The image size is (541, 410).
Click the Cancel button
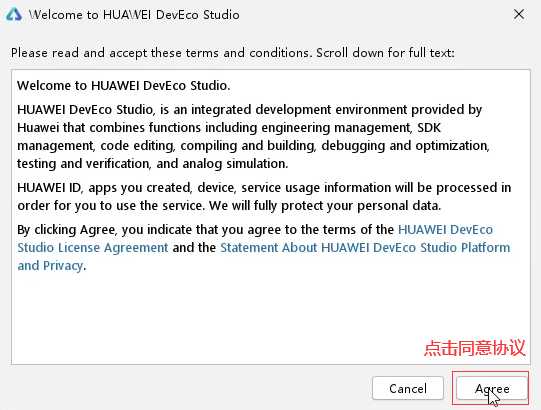(x=408, y=388)
